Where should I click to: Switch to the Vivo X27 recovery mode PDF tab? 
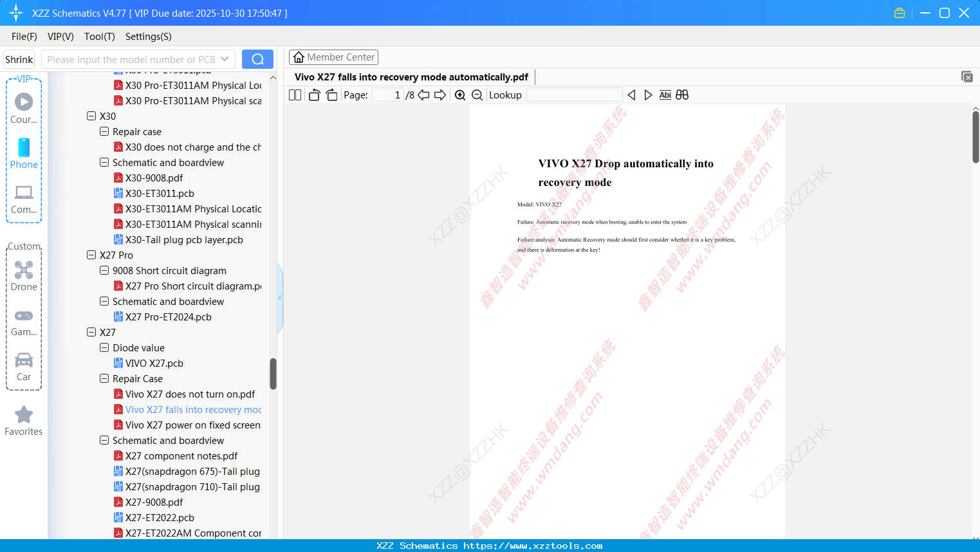tap(411, 77)
